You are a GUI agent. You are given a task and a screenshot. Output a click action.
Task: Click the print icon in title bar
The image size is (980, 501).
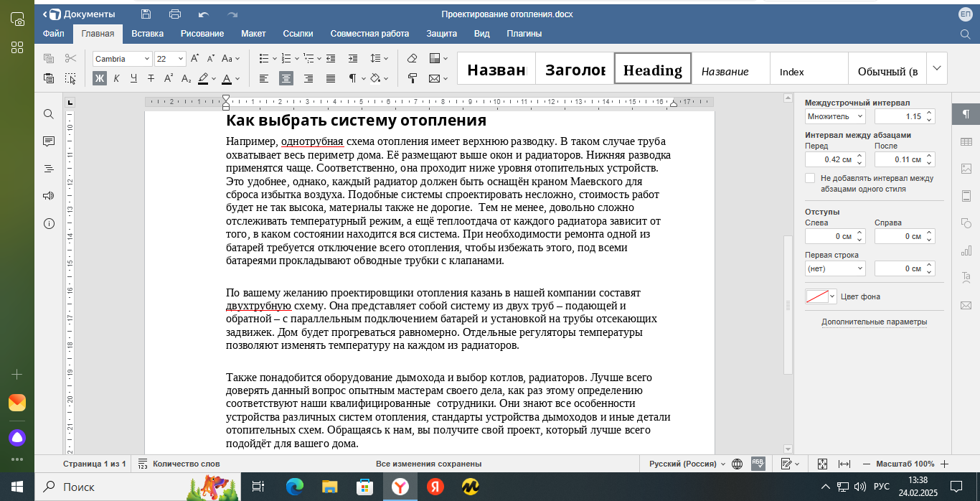point(174,14)
